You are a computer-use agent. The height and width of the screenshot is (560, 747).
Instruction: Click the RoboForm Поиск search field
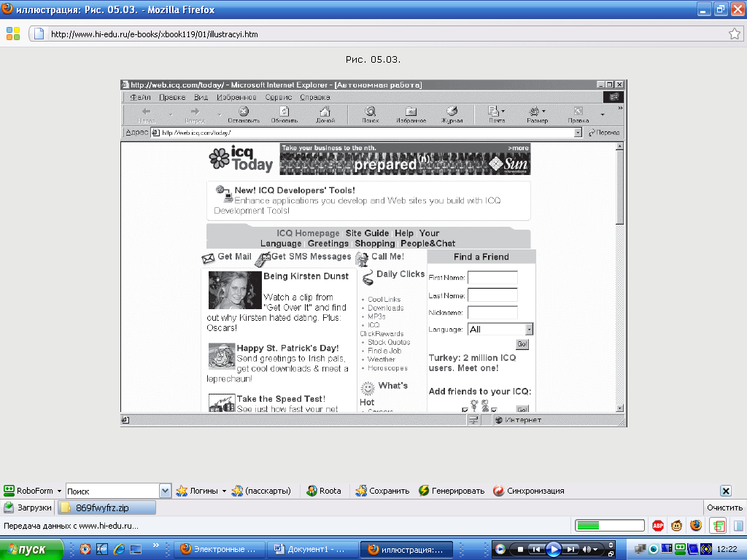[112, 491]
